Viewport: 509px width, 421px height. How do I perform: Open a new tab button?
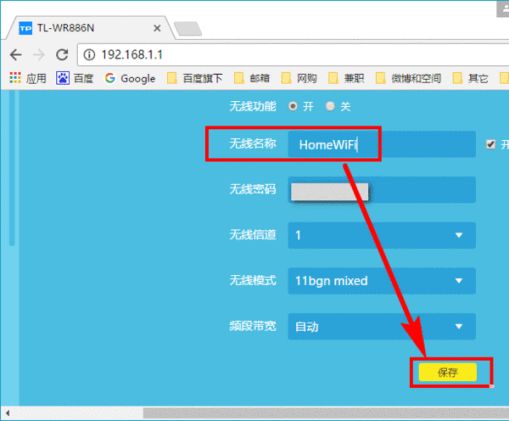click(188, 29)
